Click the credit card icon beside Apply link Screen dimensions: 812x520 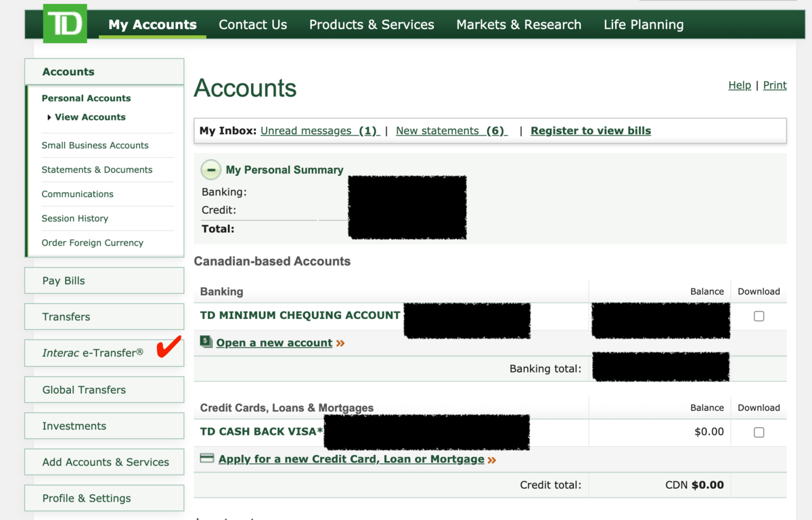point(207,458)
